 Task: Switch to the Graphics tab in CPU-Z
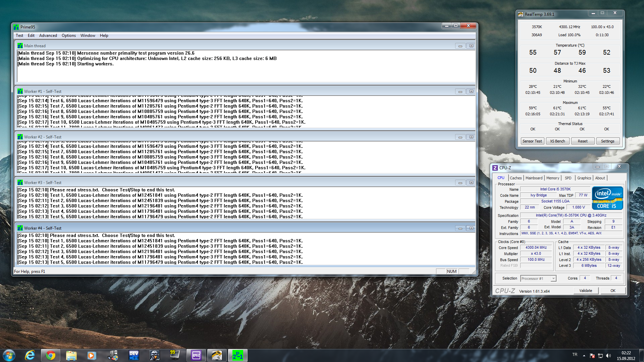coord(584,178)
